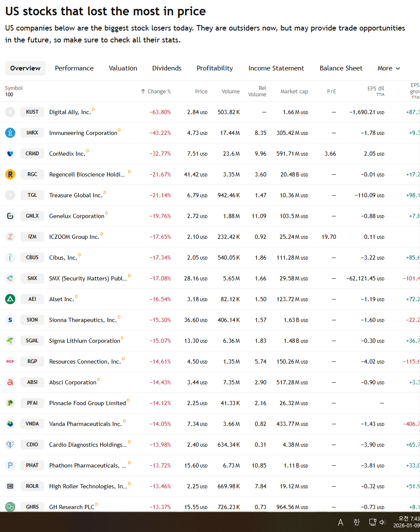The height and width of the screenshot is (532, 420).
Task: Click the SMX company logo icon
Action: coord(10,278)
